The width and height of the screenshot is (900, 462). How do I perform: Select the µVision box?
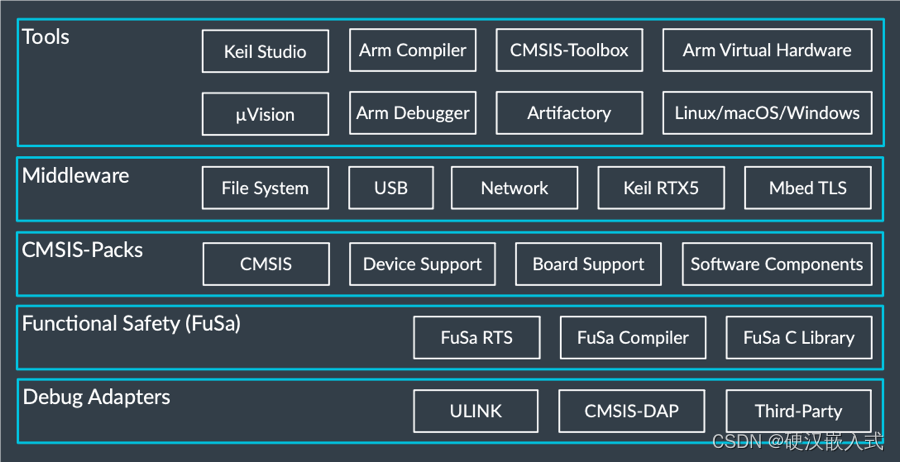coord(265,114)
